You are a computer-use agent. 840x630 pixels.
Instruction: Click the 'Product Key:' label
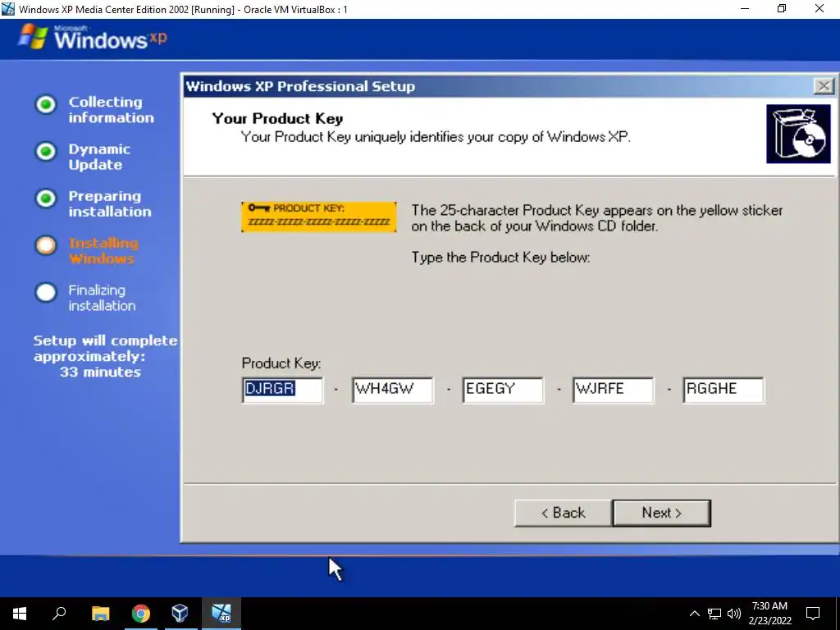click(281, 363)
